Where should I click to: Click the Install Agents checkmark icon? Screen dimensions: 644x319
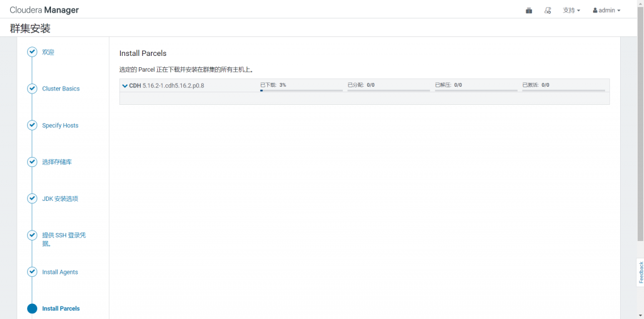32,272
